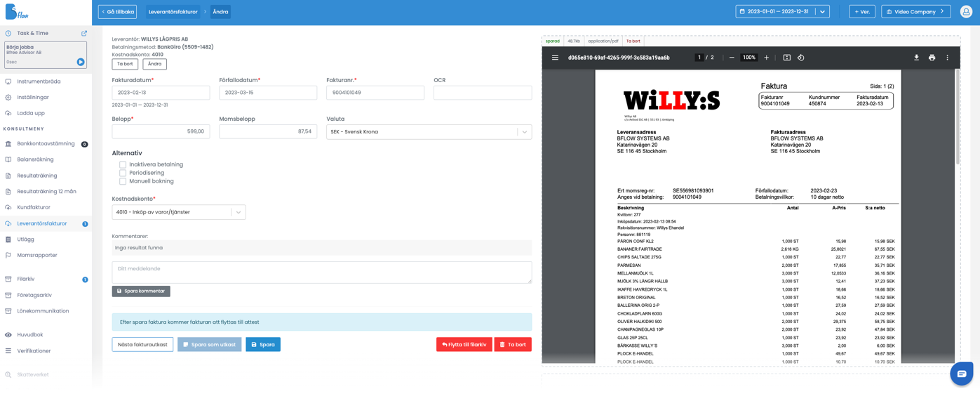The height and width of the screenshot is (394, 980).
Task: Open Företagsarkiv
Action: [x=34, y=295]
